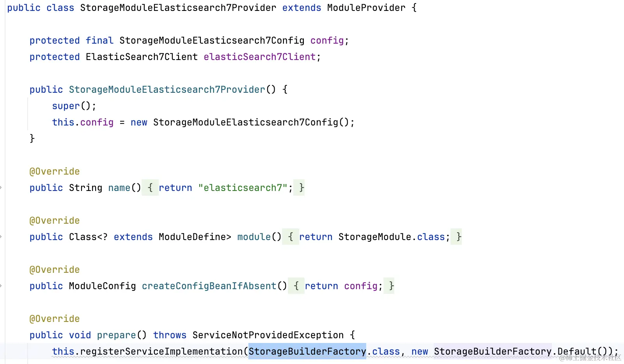Expand the folded name() method opening brace

point(150,188)
